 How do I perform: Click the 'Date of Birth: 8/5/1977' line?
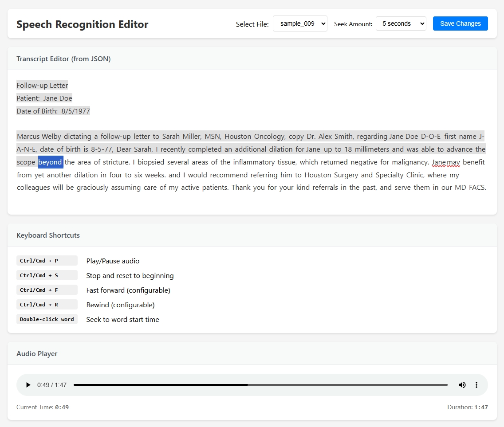(x=53, y=111)
